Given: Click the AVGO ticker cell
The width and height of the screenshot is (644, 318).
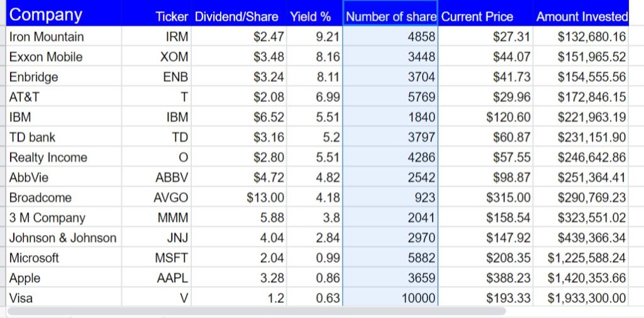Looking at the screenshot, I should click(x=157, y=198).
